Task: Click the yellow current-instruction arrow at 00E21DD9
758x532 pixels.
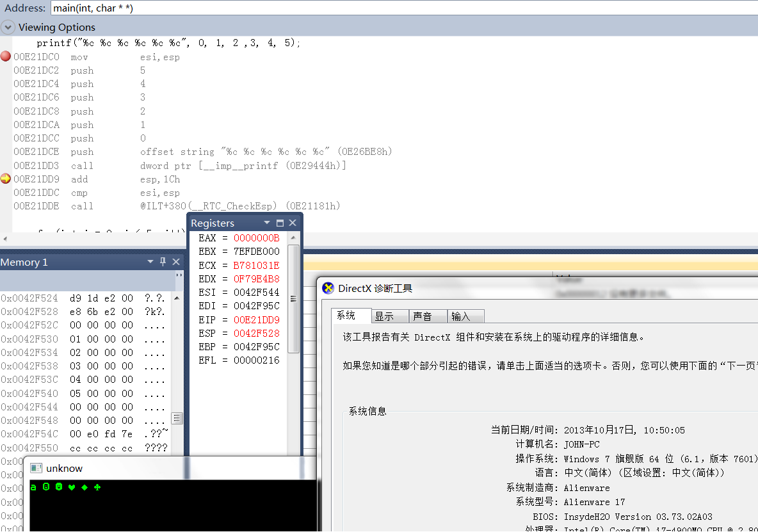Action: pos(5,179)
